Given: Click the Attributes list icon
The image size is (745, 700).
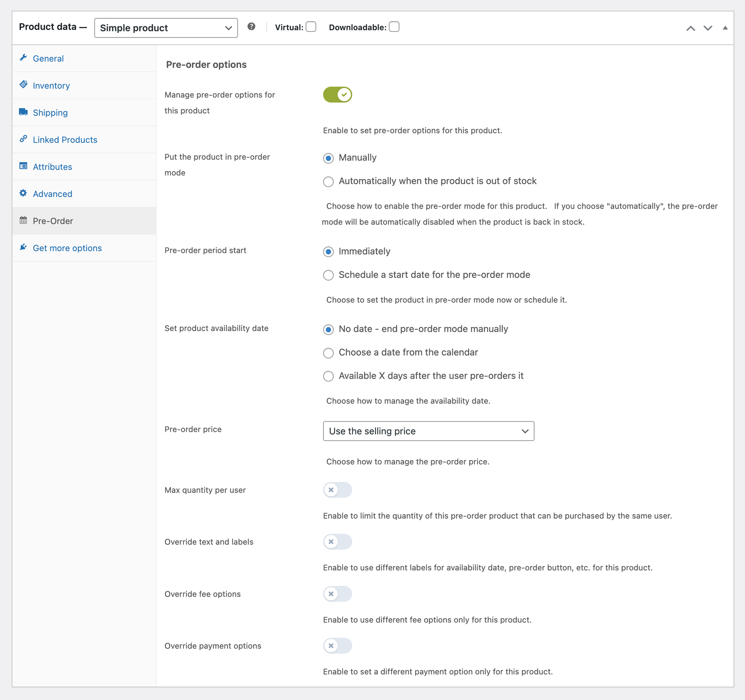Looking at the screenshot, I should click(23, 166).
